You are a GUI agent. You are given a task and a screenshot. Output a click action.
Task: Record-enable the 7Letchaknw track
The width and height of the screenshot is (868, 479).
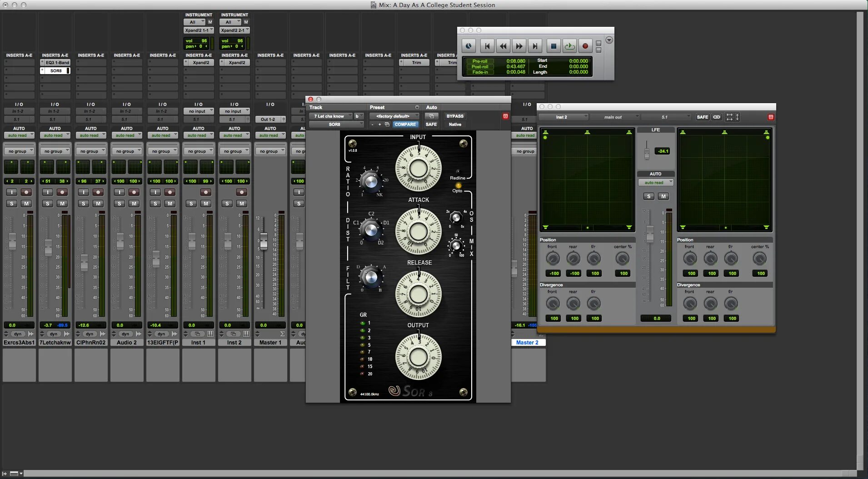point(62,192)
